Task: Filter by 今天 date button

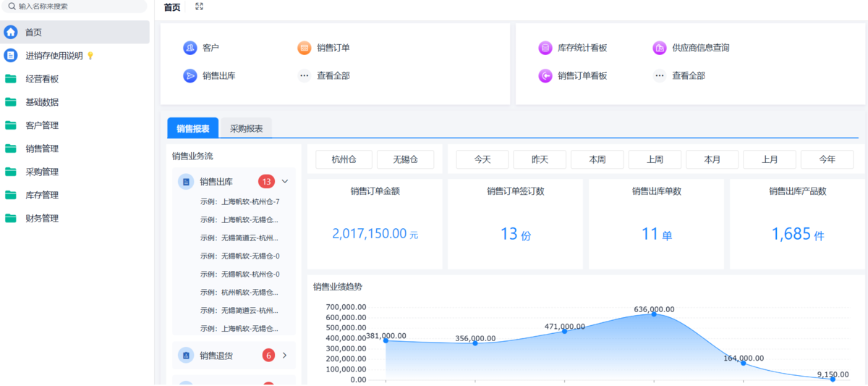Action: click(x=482, y=159)
